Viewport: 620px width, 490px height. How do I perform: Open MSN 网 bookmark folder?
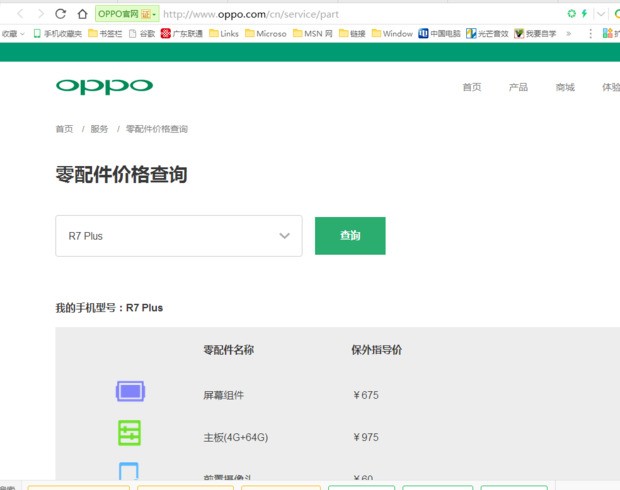click(x=313, y=34)
